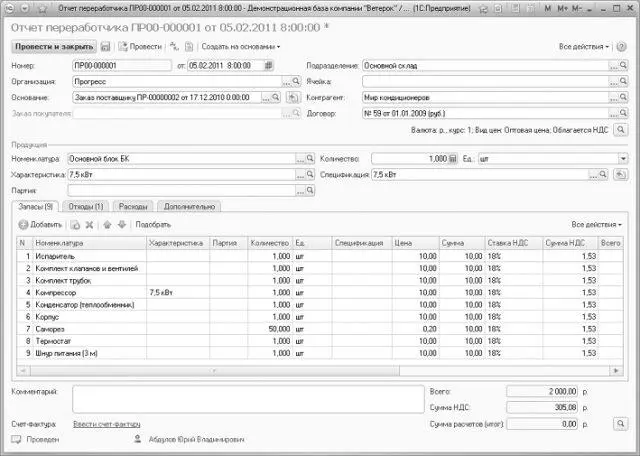Move row up with arrow icon
Screen dimensions: 640x456
107,225
